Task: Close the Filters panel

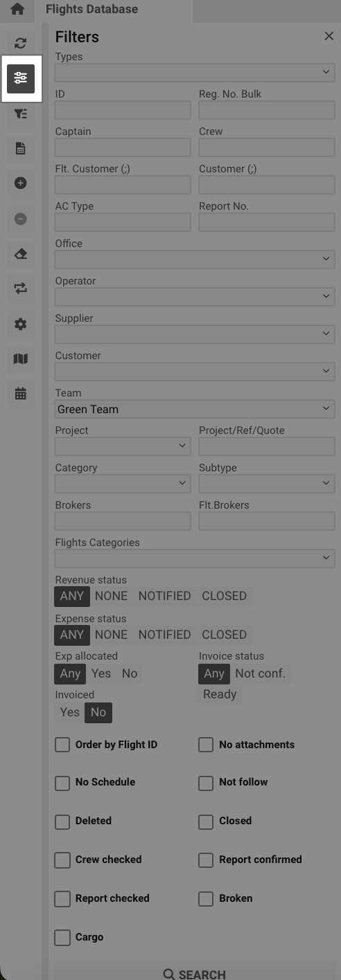Action: (x=329, y=36)
